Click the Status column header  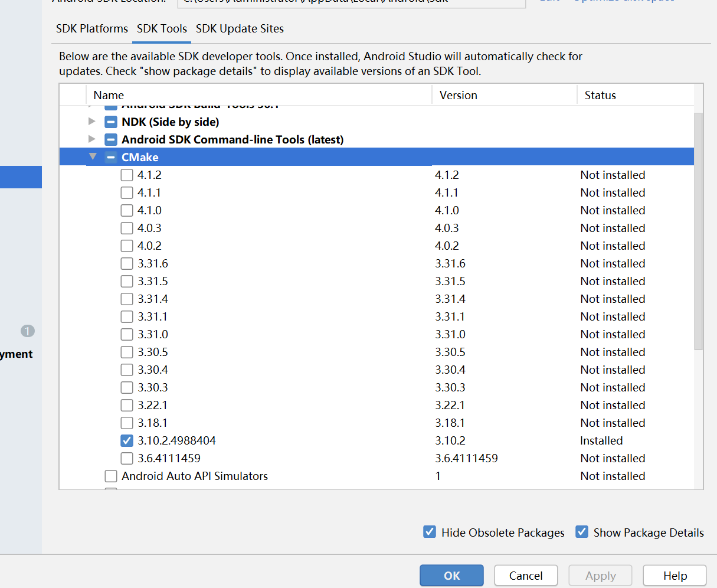point(636,95)
